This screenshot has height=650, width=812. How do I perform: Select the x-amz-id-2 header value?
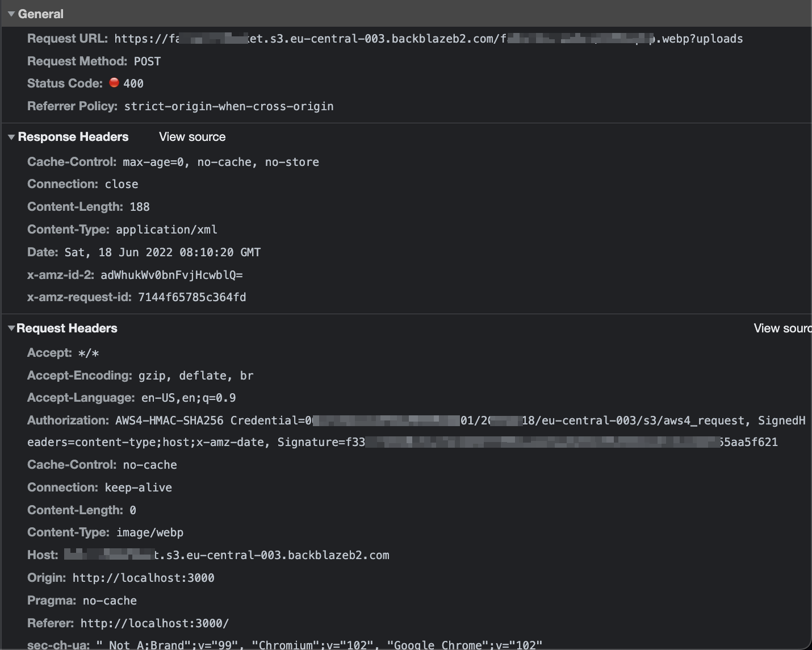(x=172, y=275)
